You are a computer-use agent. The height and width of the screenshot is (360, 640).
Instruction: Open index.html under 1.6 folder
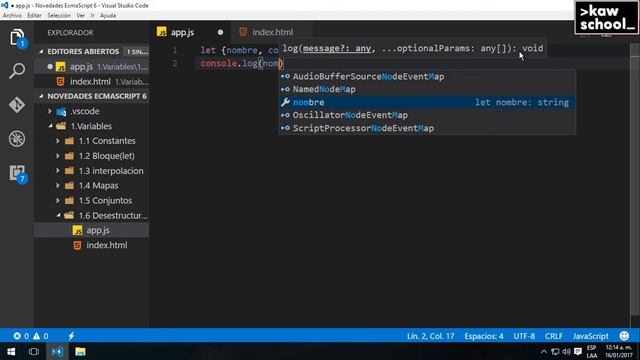pos(92,245)
